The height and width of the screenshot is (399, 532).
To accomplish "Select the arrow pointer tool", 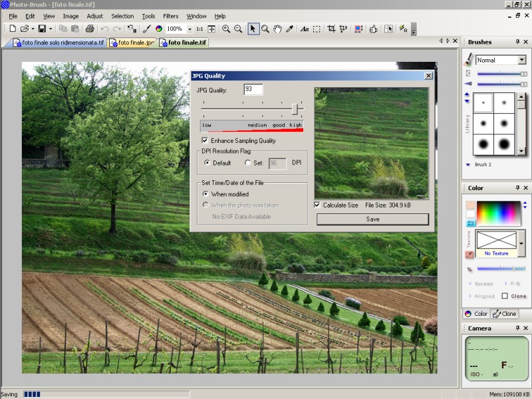I will tap(253, 29).
